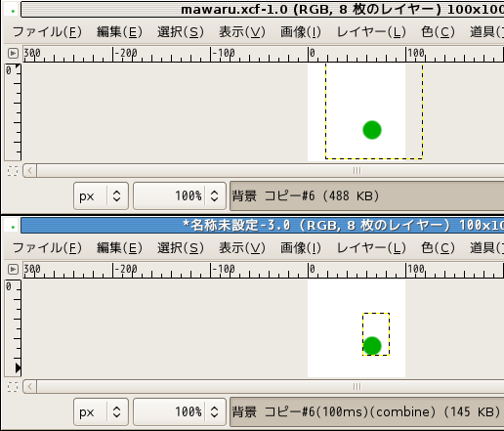This screenshot has width=504, height=431.
Task: Open the image menu triangle in the mawaru.xcf window
Action: point(13,53)
